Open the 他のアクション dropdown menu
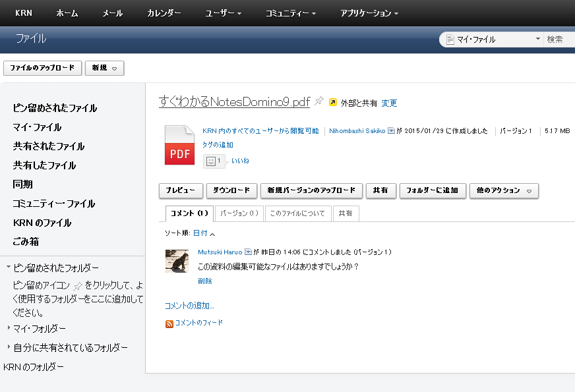The width and height of the screenshot is (575, 392). pyautogui.click(x=504, y=190)
